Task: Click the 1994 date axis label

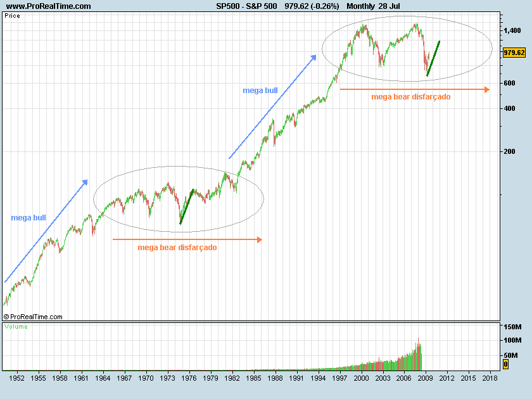Action: pyautogui.click(x=318, y=378)
